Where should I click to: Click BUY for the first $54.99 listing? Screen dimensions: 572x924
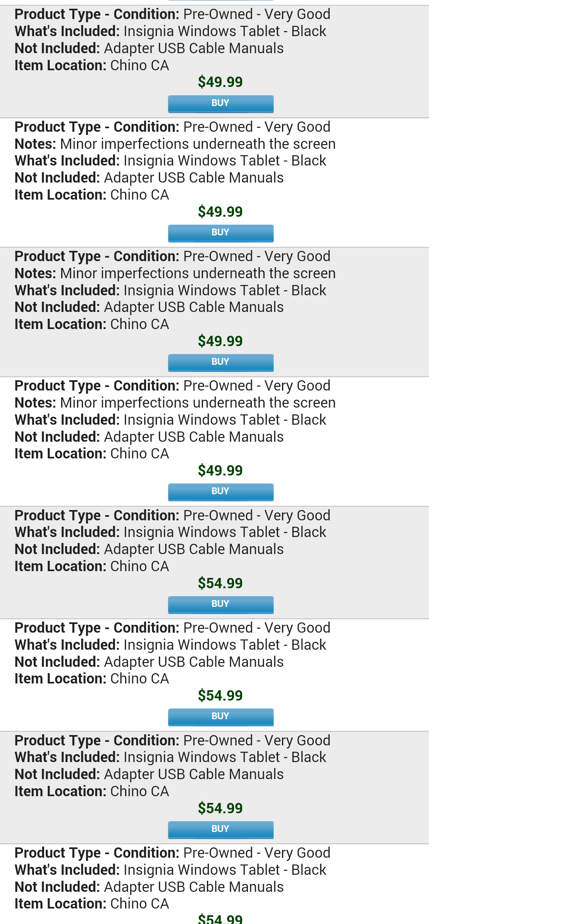(x=220, y=604)
